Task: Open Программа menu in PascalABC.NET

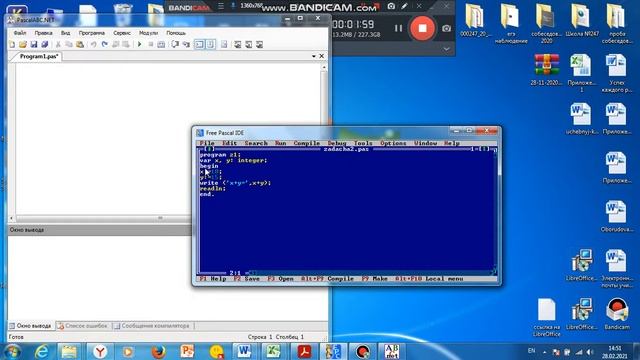Action: click(x=91, y=33)
